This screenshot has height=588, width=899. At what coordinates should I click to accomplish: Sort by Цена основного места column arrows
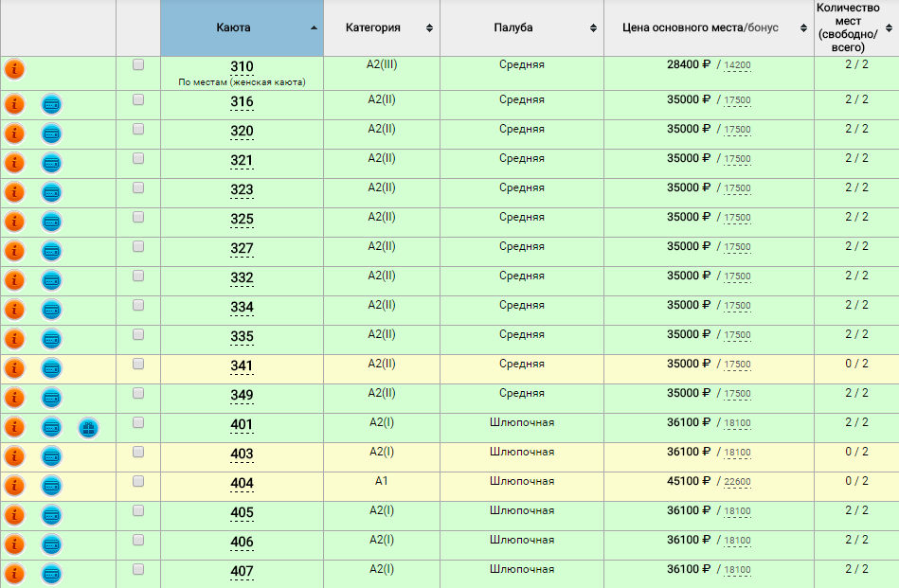click(803, 28)
